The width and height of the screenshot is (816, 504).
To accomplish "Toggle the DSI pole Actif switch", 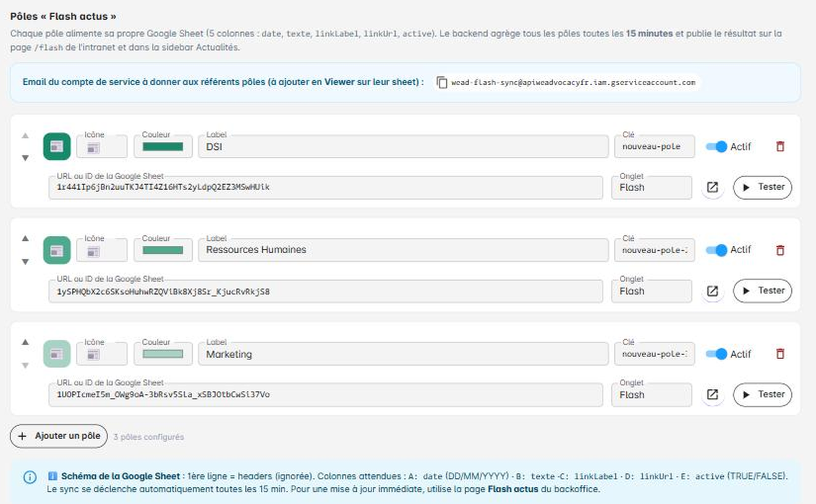I will tap(716, 146).
